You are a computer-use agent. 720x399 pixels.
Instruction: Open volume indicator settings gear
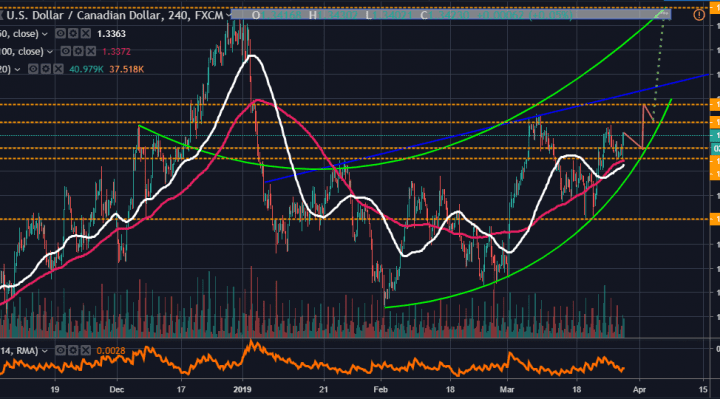45,69
